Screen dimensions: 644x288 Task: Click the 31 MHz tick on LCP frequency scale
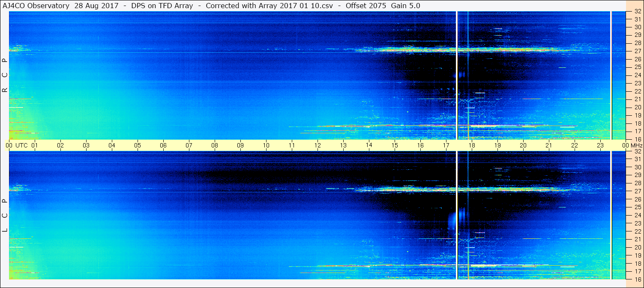pyautogui.click(x=637, y=159)
